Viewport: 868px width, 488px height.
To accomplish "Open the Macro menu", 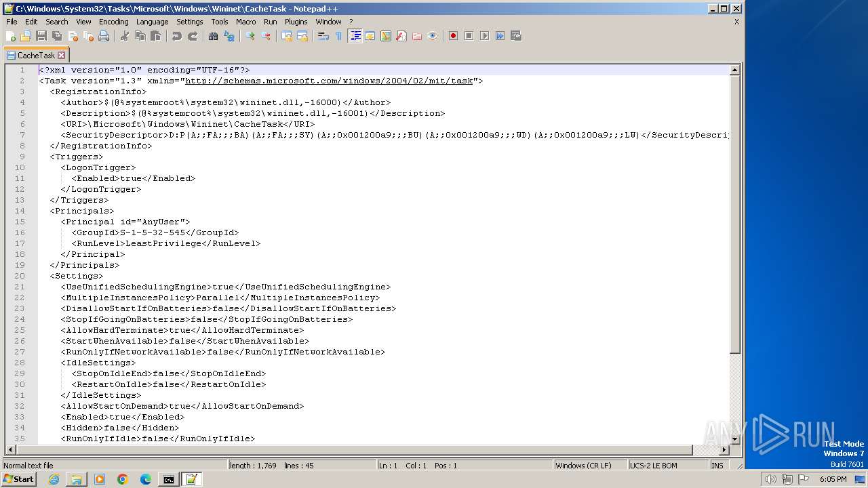I will click(245, 22).
